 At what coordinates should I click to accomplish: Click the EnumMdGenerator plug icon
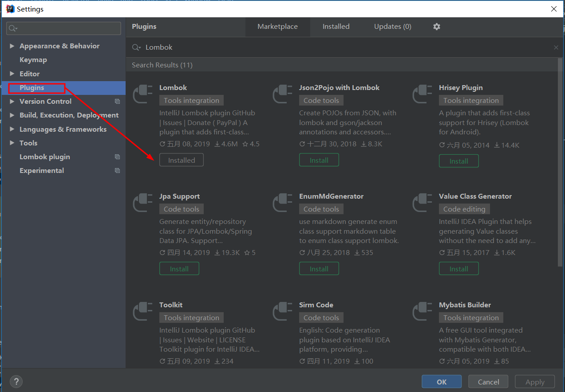point(283,203)
